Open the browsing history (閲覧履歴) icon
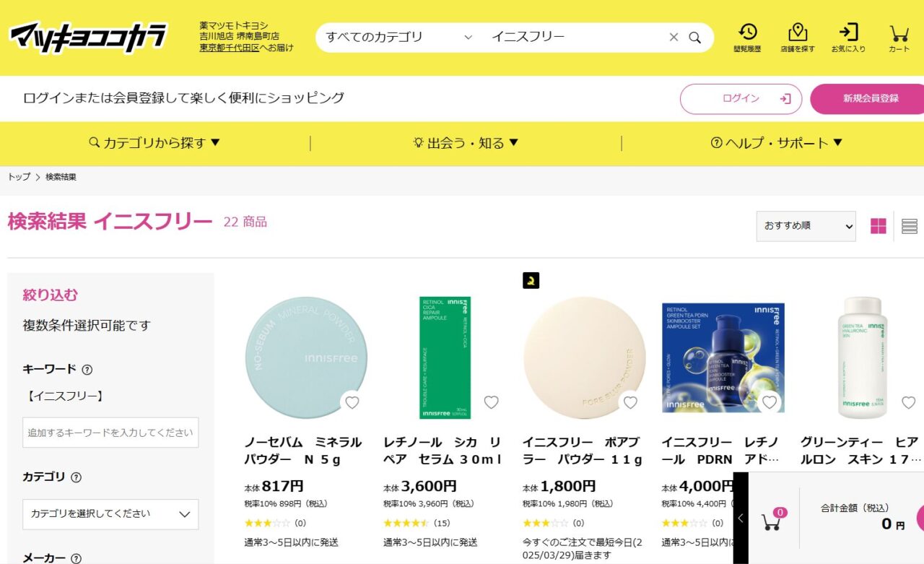This screenshot has height=564, width=924. (x=747, y=38)
